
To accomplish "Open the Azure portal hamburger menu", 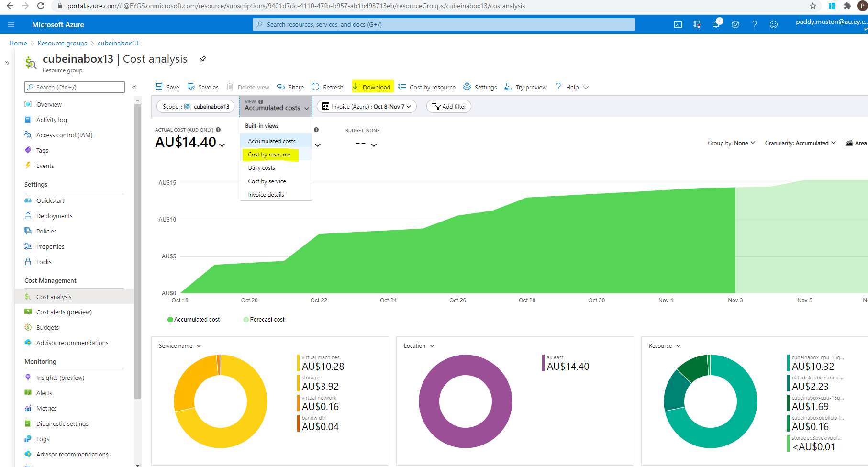I will point(11,24).
